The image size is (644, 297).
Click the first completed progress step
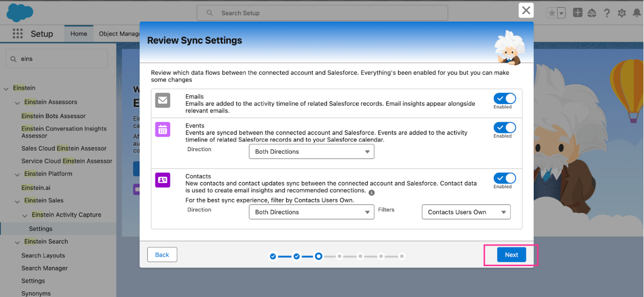pos(273,256)
